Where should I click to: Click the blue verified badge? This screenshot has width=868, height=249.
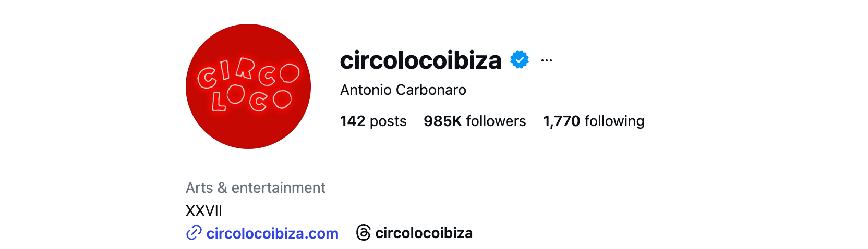coord(520,60)
